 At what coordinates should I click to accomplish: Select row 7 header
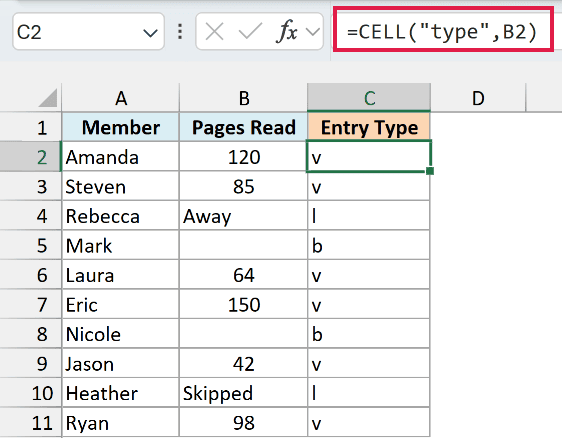31,304
